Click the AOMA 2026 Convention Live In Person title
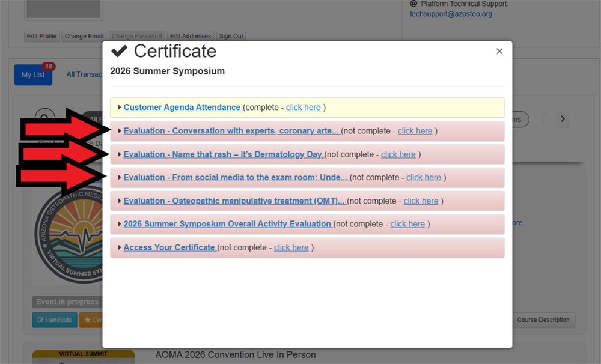601x364 pixels. (236, 355)
